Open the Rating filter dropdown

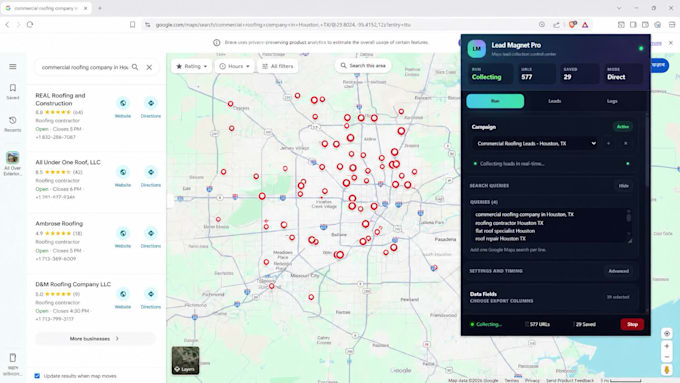coord(191,66)
